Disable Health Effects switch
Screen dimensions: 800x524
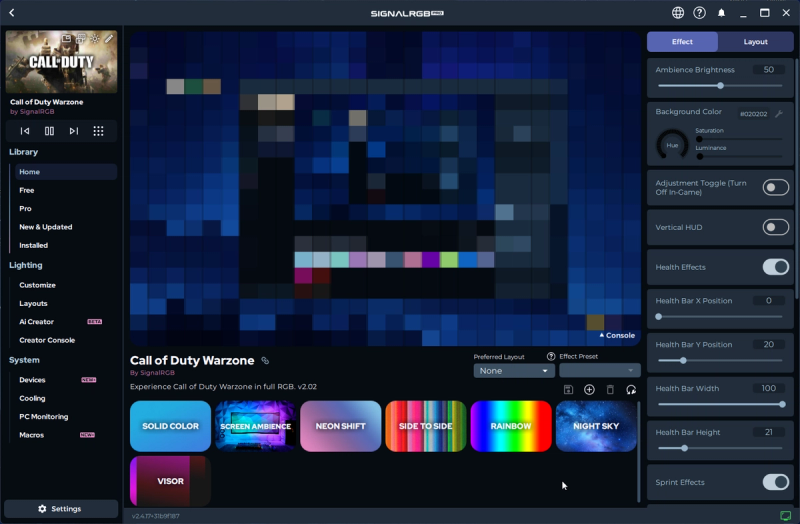pyautogui.click(x=776, y=267)
